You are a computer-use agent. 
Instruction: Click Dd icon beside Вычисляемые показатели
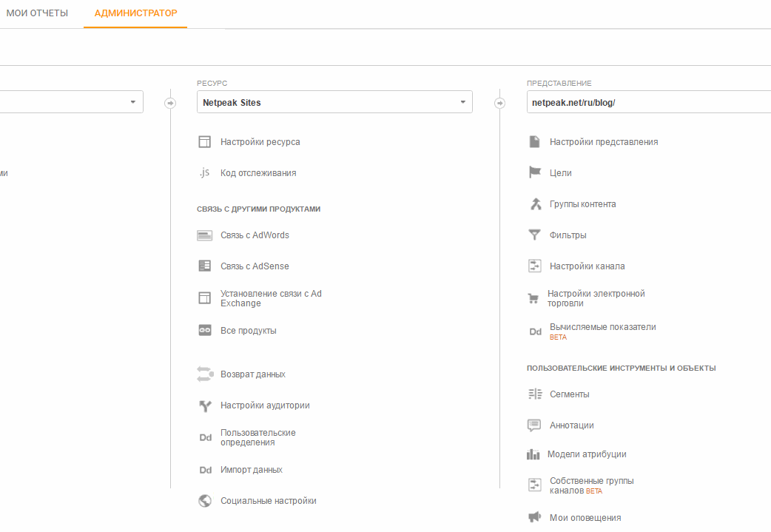click(536, 332)
